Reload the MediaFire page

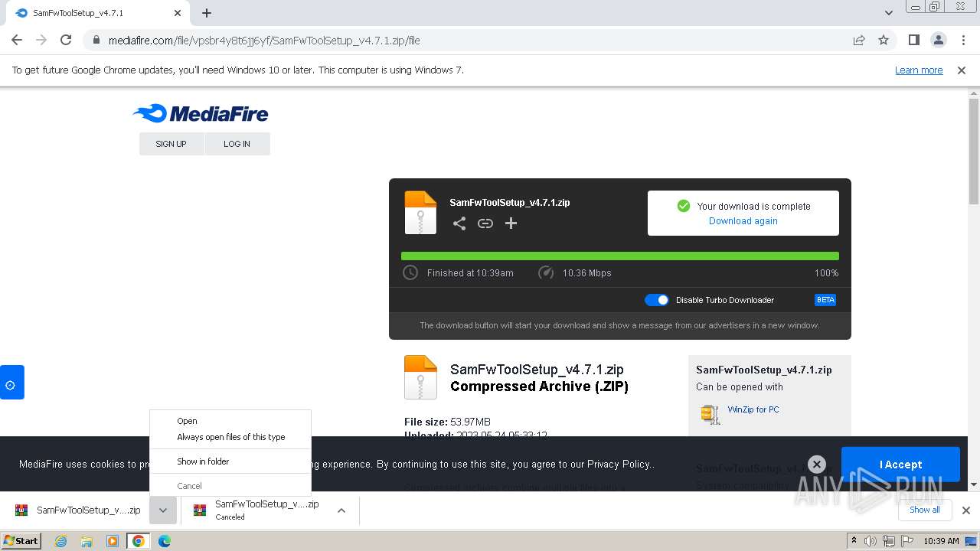click(x=66, y=41)
